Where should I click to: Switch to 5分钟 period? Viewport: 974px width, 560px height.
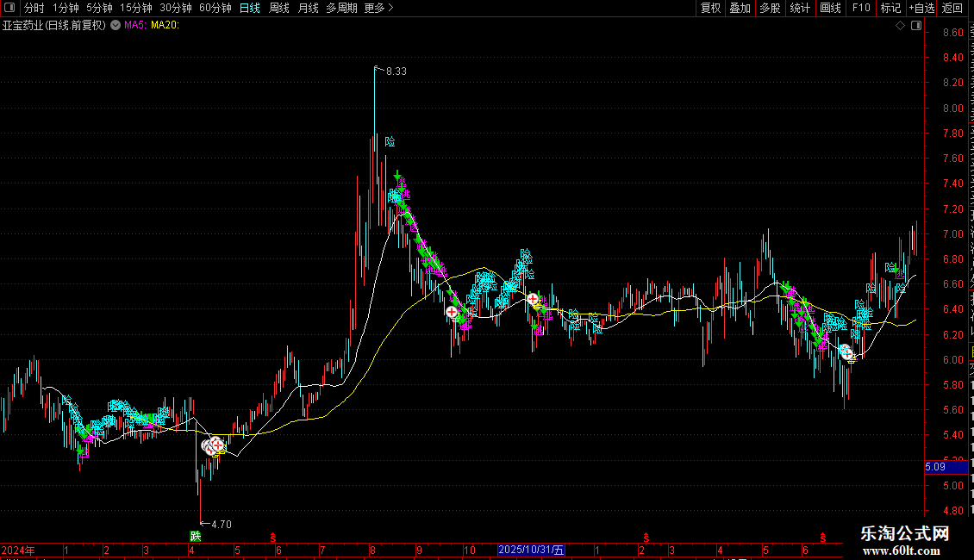(x=99, y=8)
